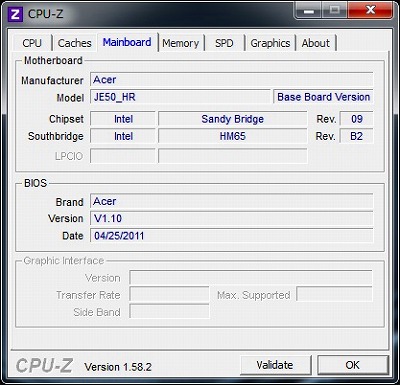Image resolution: width=400 pixels, height=385 pixels.
Task: Click the CPU-Z title bar text
Action: (x=45, y=14)
